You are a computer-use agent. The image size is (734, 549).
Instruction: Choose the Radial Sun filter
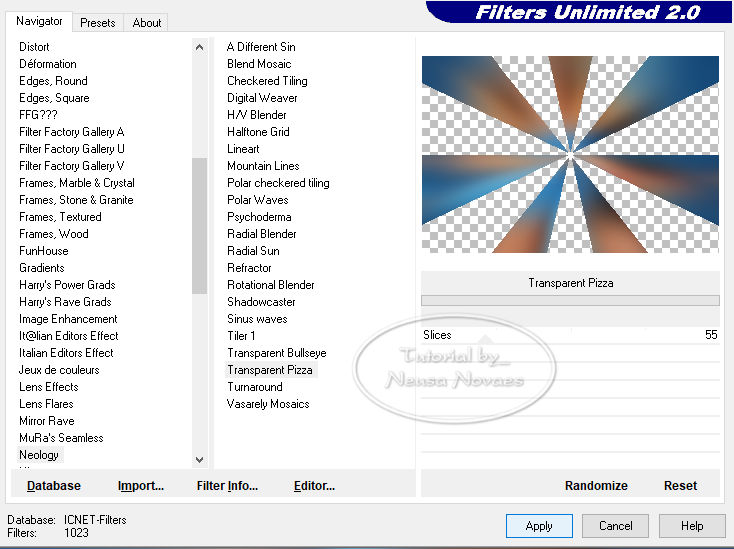click(253, 251)
